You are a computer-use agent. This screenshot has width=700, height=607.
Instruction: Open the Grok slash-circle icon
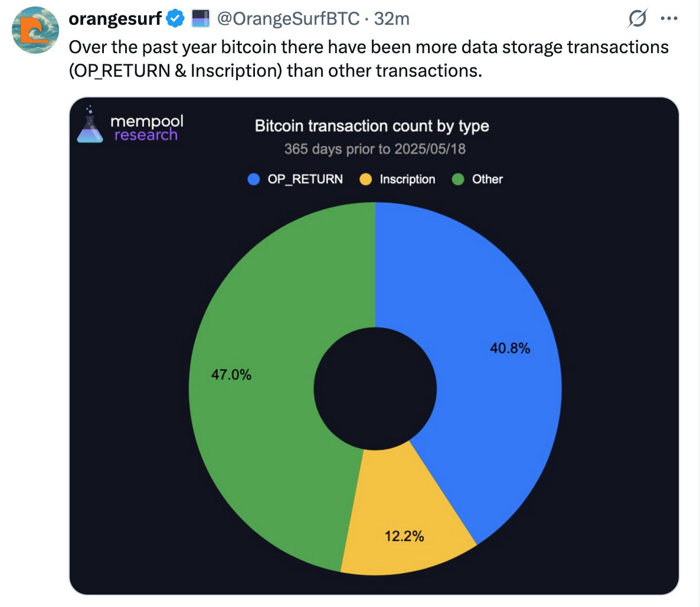(637, 18)
